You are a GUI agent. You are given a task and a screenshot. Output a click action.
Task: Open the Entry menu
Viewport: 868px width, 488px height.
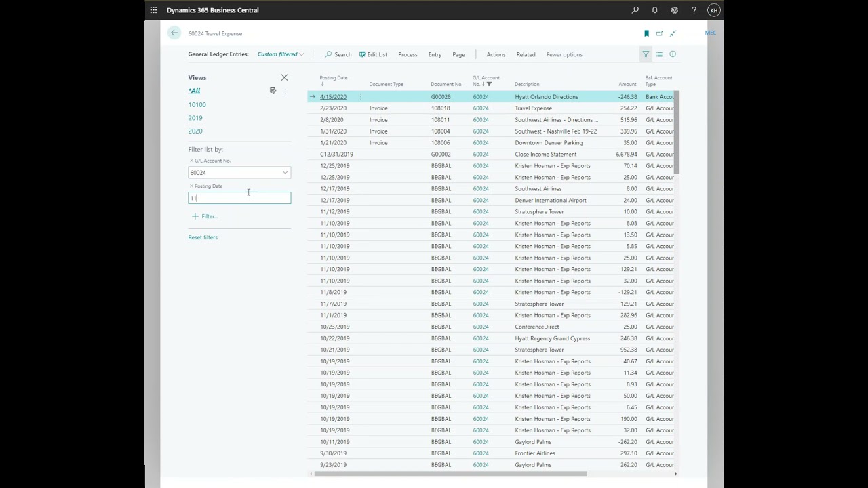pos(435,54)
